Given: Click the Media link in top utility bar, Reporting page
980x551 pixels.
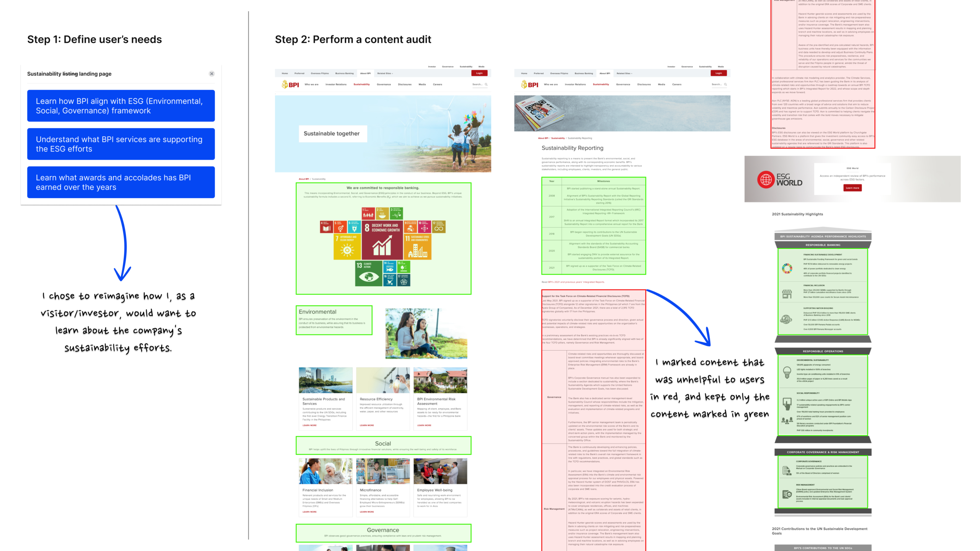Looking at the screenshot, I should coord(721,67).
